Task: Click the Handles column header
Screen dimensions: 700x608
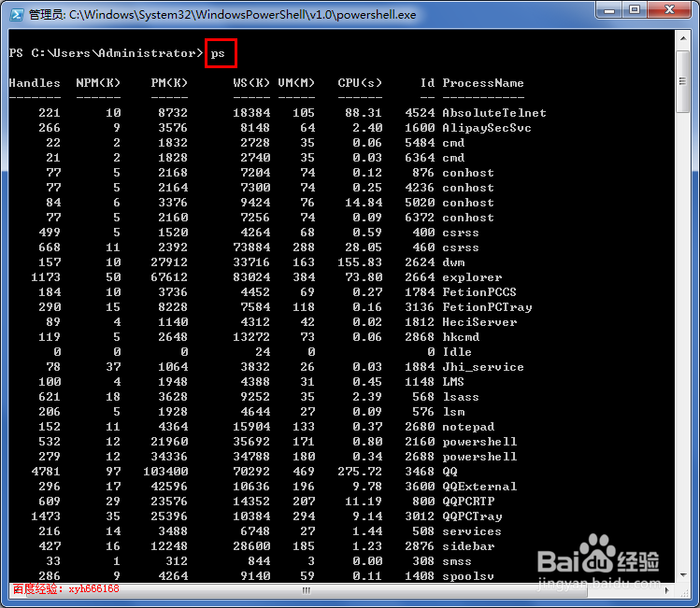Action: (35, 83)
